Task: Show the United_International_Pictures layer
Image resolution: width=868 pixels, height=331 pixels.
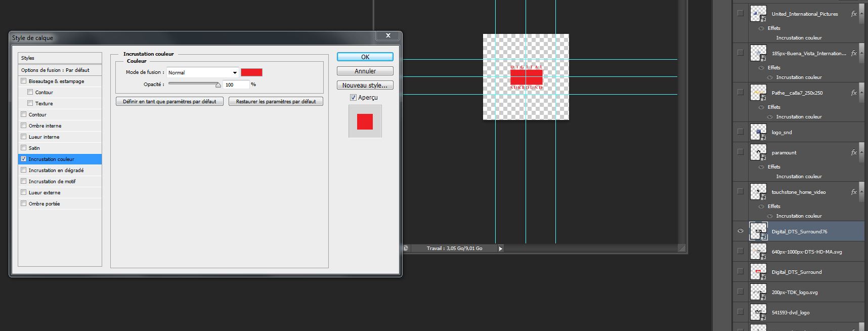Action: click(x=741, y=14)
